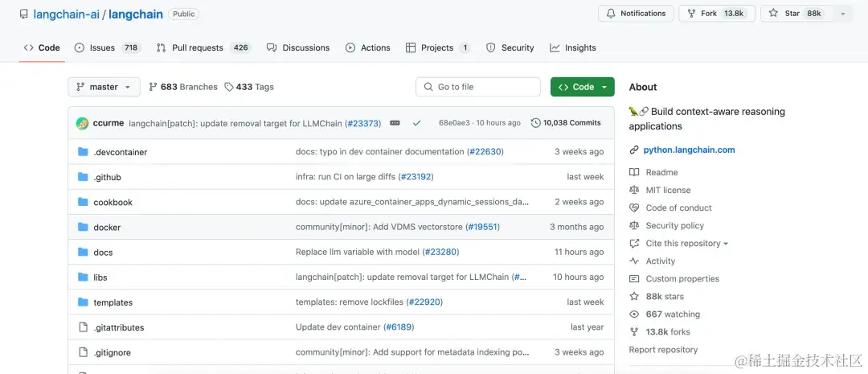
Task: Switch to the Code tab
Action: point(42,47)
